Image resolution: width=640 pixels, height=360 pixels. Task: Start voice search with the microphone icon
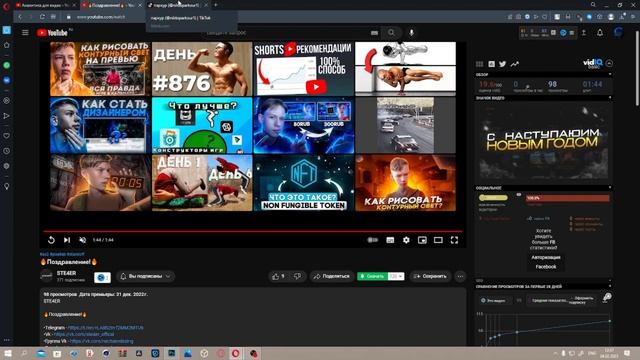pyautogui.click(x=411, y=33)
